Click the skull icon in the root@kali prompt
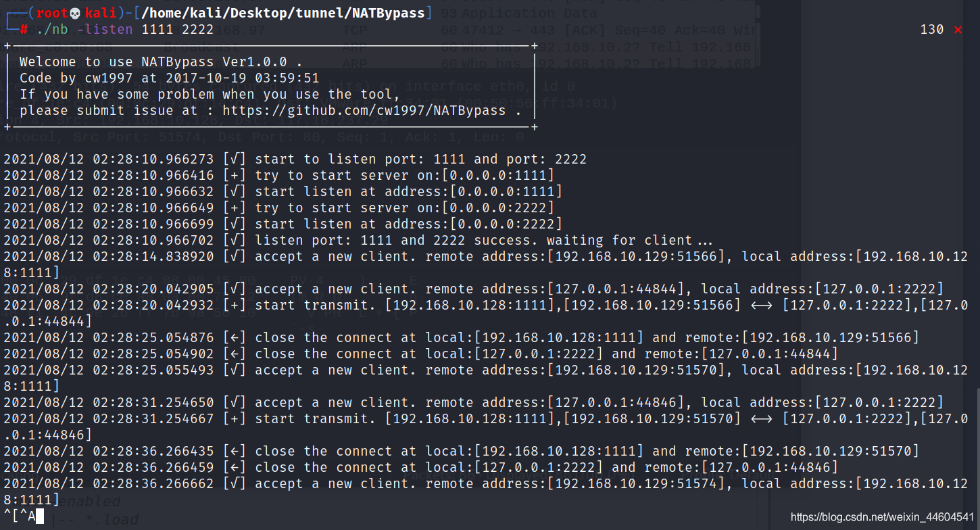980x530 pixels. click(x=76, y=13)
